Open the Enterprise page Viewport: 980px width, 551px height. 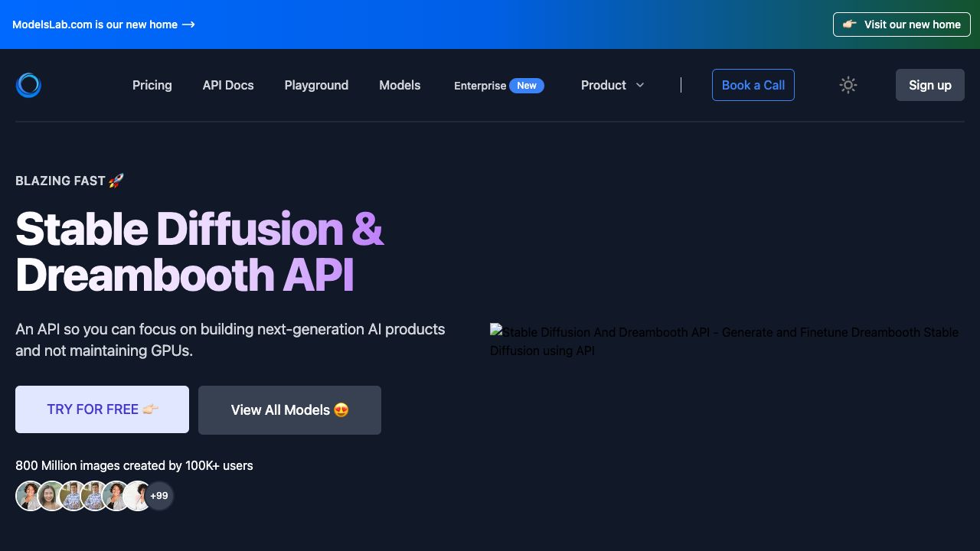480,86
